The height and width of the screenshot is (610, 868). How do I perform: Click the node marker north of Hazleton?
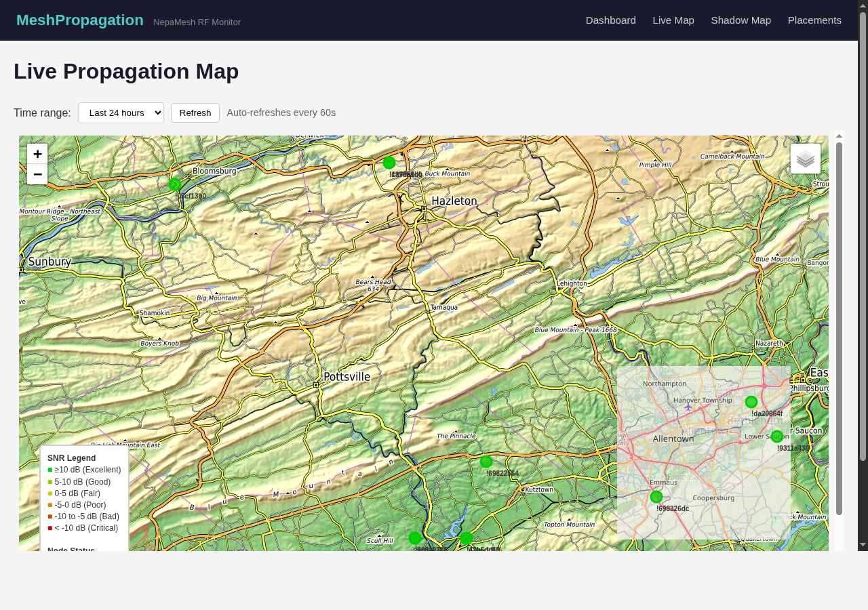click(x=388, y=163)
